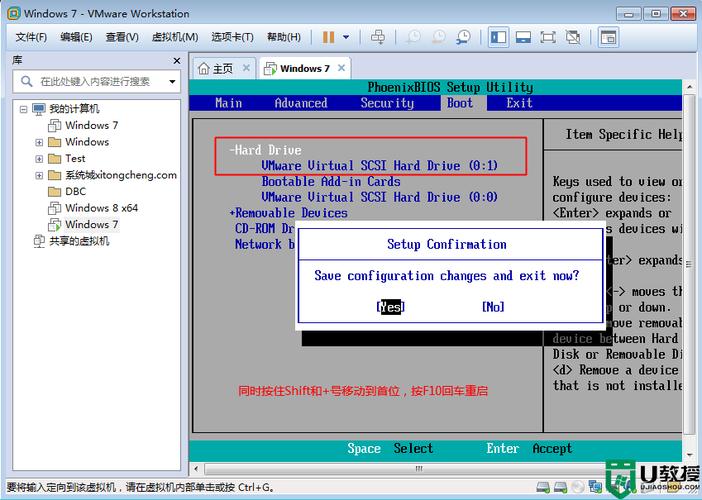Switch to the 主页 home tab

click(223, 68)
